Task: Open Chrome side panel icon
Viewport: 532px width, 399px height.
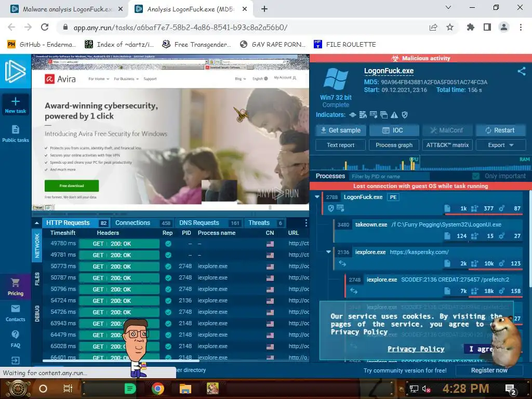Action: pos(487,27)
